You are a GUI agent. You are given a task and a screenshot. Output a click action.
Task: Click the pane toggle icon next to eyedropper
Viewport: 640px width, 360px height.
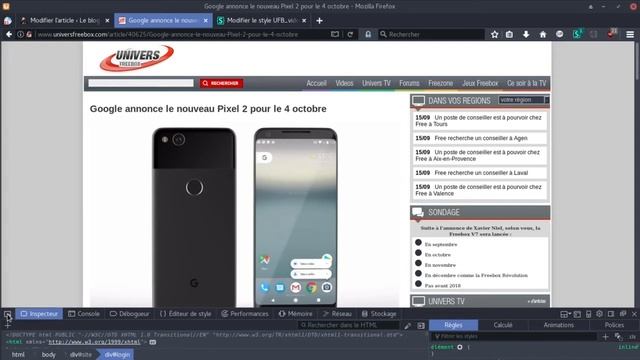(421, 326)
